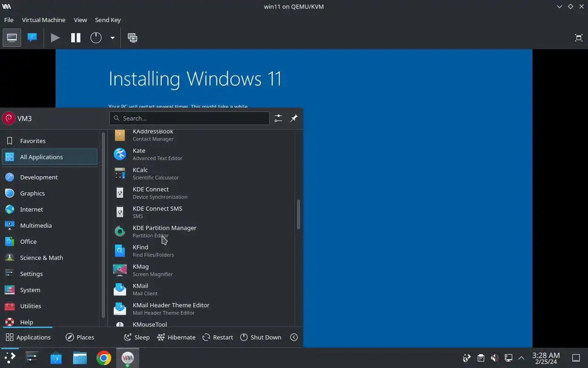Viewport: 588px width, 368px height.
Task: Open the power options dropdown arrow
Action: pyautogui.click(x=112, y=38)
